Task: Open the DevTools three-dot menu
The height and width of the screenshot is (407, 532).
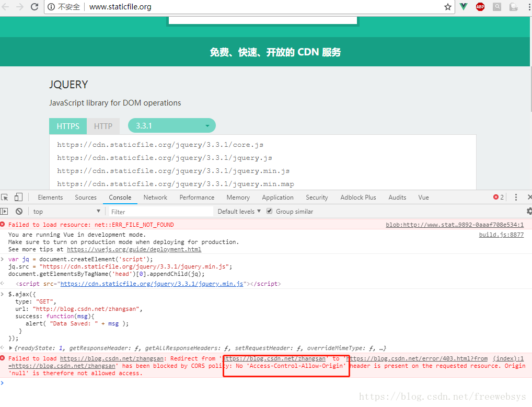Action: (516, 197)
